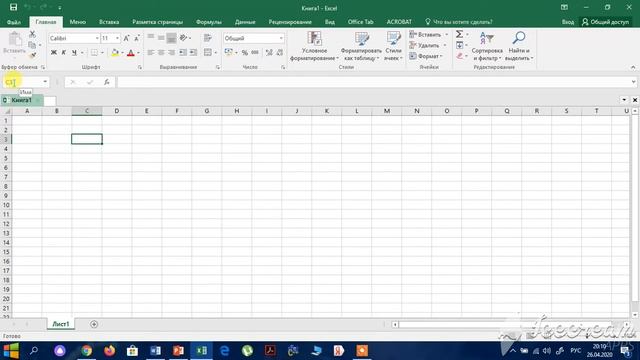
Task: Open the font size 11 dropdown
Action: coord(118,38)
